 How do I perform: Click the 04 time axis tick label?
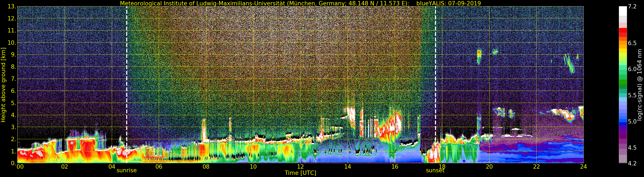[x=112, y=167]
